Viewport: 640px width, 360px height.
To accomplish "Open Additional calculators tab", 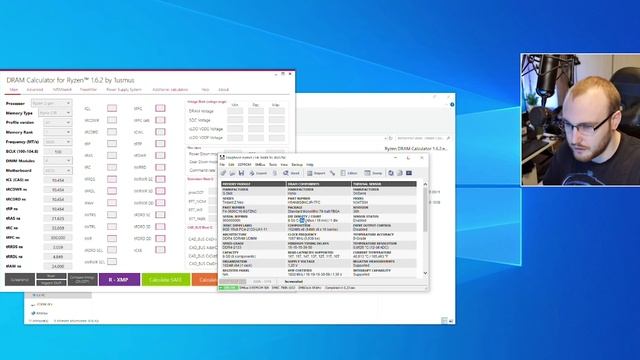I will pyautogui.click(x=170, y=89).
